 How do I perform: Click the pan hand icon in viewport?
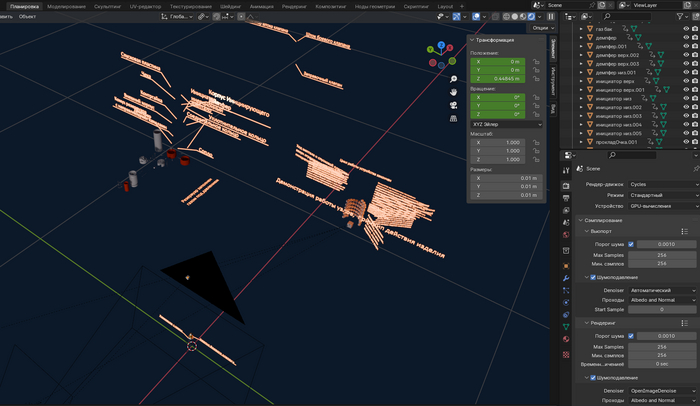[x=454, y=92]
